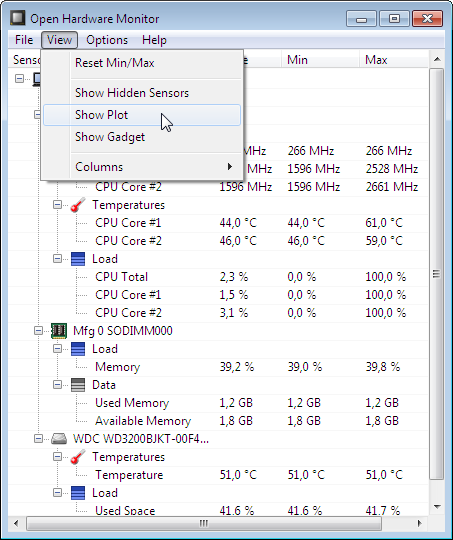453x540 pixels.
Task: Click the blue memory Load icon
Action: pos(78,349)
